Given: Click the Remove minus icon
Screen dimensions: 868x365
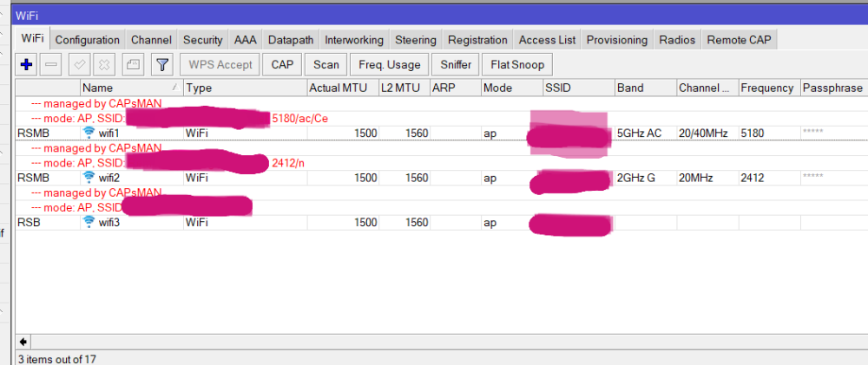Looking at the screenshot, I should coord(51,64).
